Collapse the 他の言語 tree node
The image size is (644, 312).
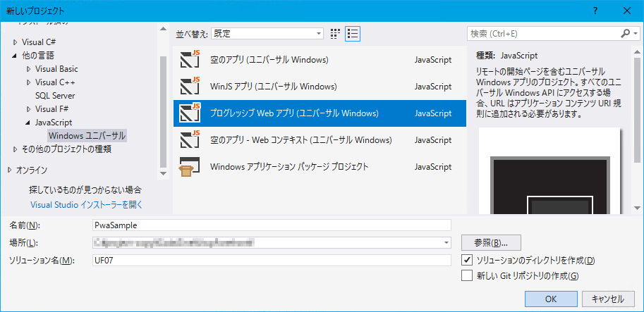(16, 56)
